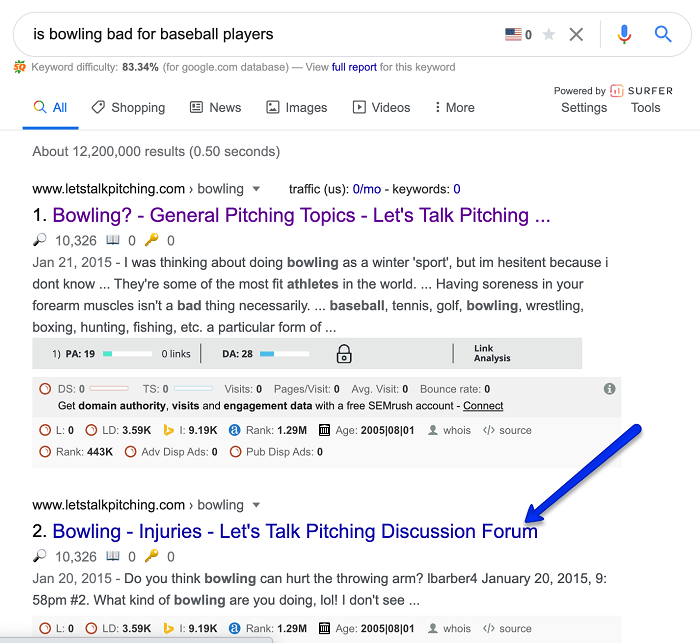Expand dropdown arrow beside first result URL
700x643 pixels.
click(256, 189)
